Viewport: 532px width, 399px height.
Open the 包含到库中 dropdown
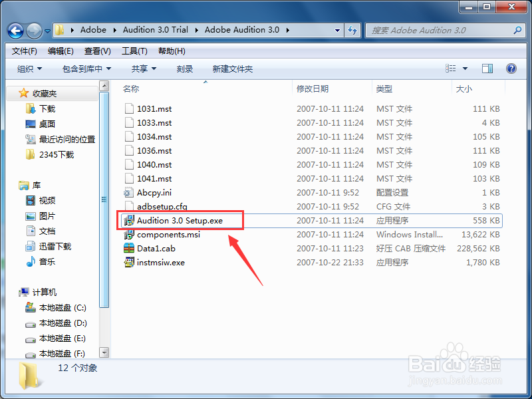pos(87,69)
